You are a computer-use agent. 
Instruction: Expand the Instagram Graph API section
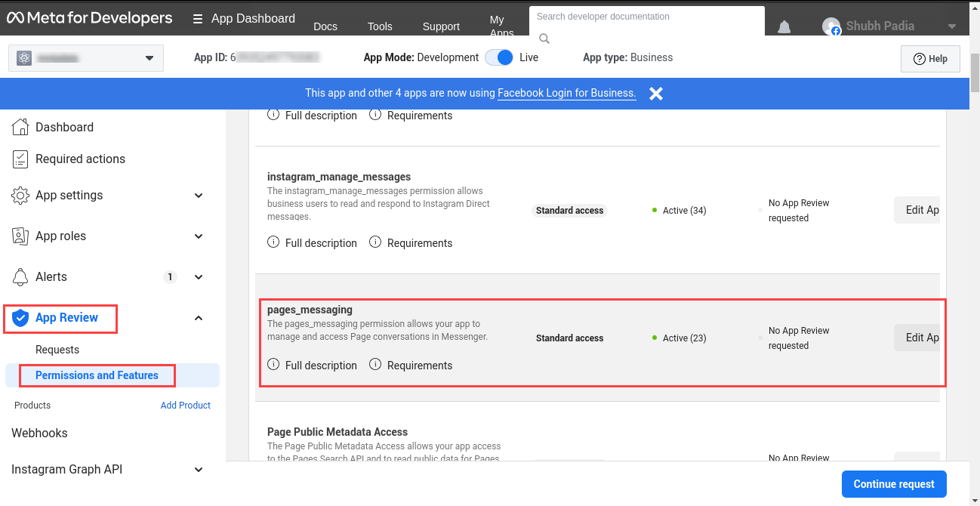point(199,469)
